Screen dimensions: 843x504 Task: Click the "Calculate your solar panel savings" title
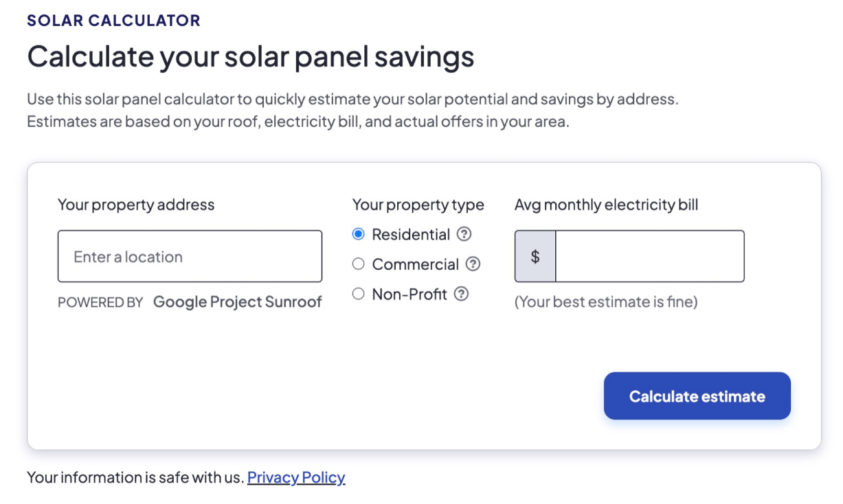tap(251, 57)
